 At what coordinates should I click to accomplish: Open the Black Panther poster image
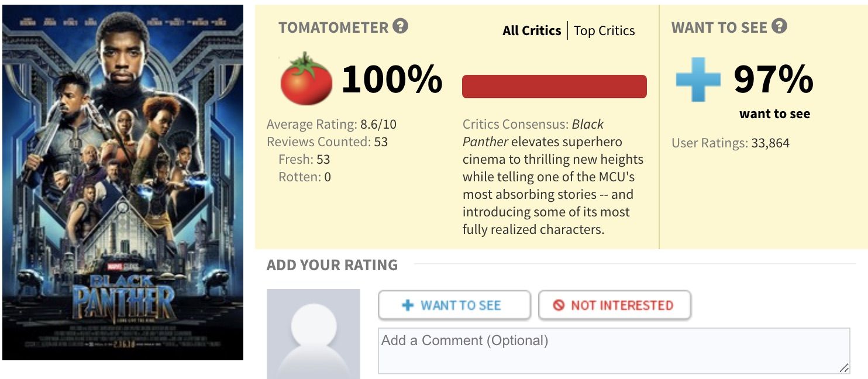123,182
